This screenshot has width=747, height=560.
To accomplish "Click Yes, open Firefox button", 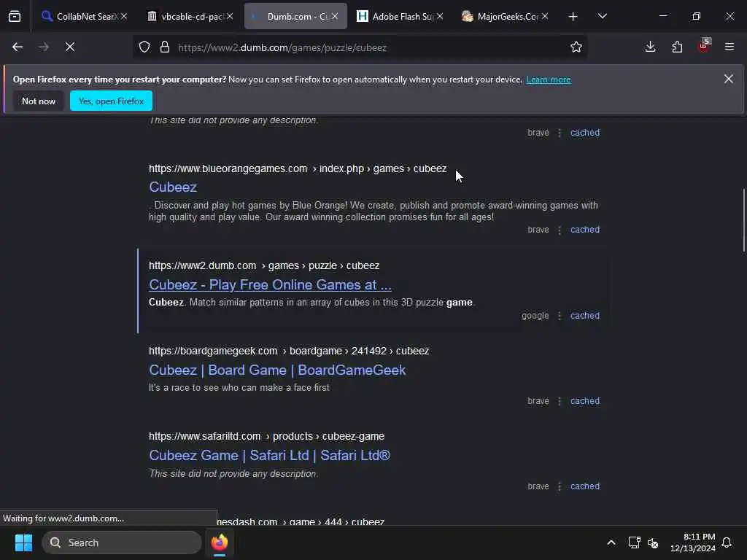I will pos(111,101).
